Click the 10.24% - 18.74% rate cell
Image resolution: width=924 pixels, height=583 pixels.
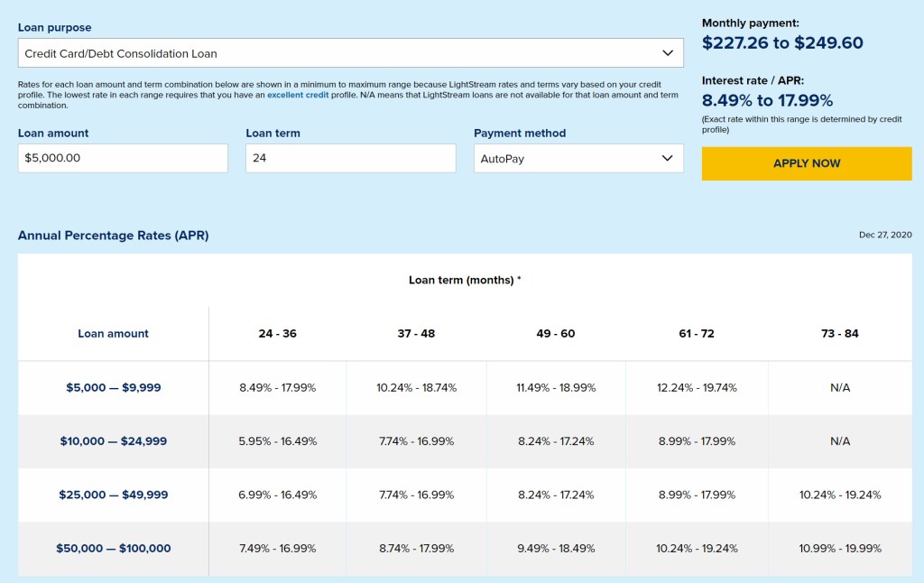[x=416, y=388]
